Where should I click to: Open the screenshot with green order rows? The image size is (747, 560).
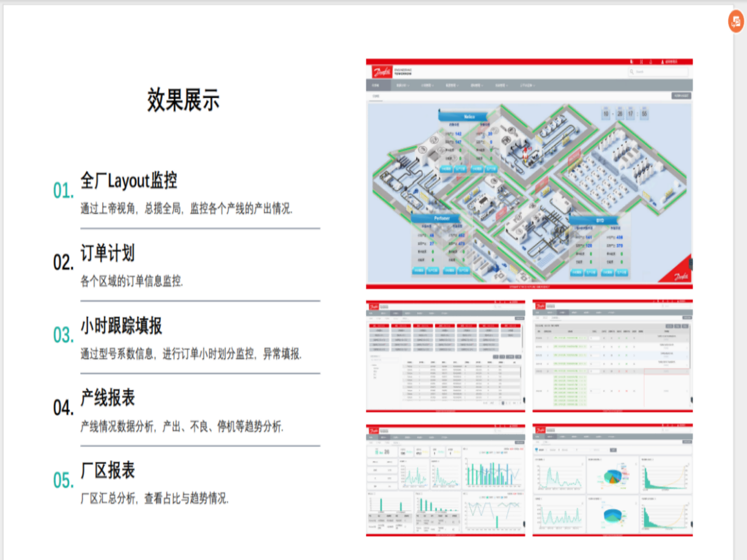(612, 356)
